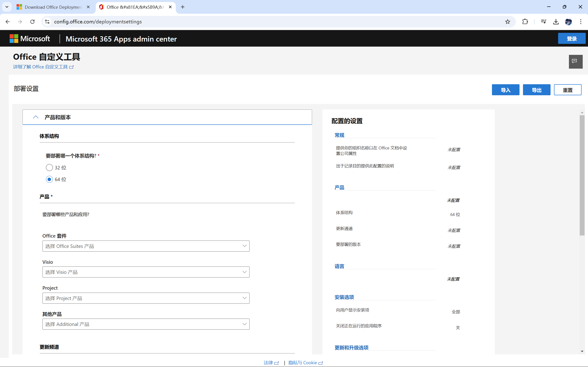Open the feedback chat icon
The width and height of the screenshot is (588, 367).
pyautogui.click(x=575, y=62)
